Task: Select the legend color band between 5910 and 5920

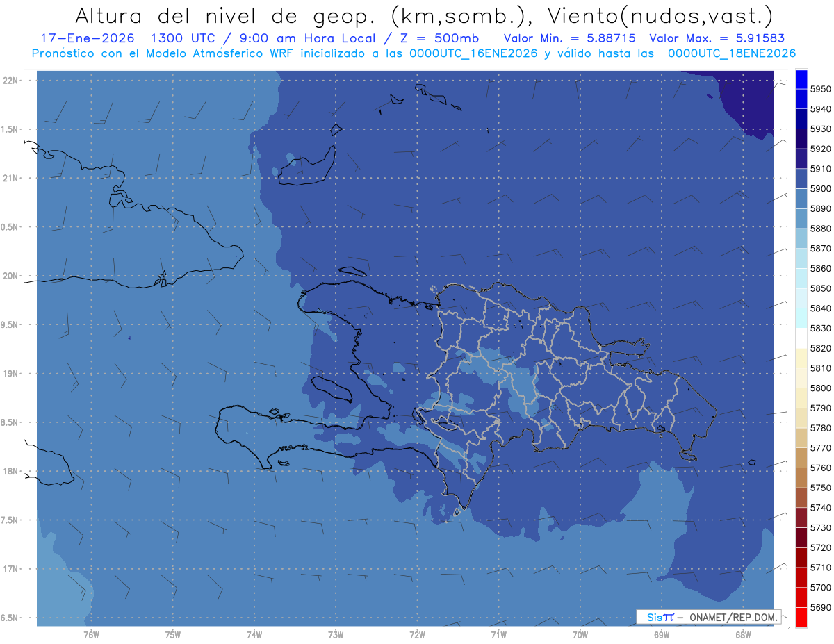Action: tap(801, 159)
